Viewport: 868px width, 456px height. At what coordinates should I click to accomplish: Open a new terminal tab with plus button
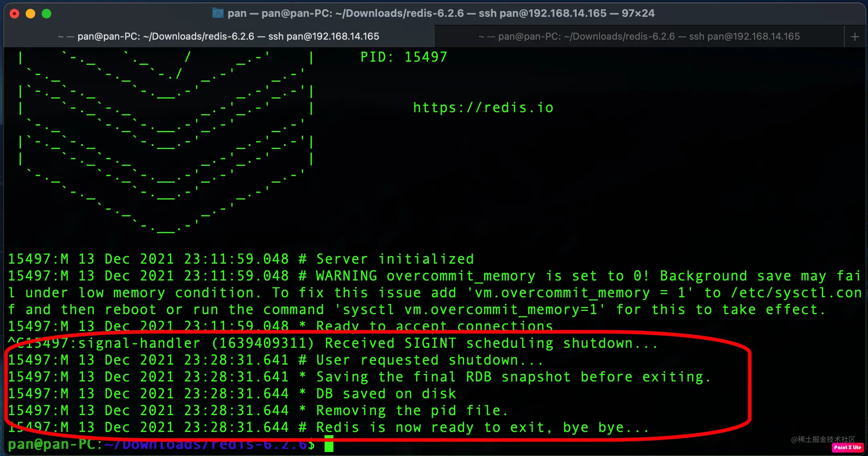point(855,36)
